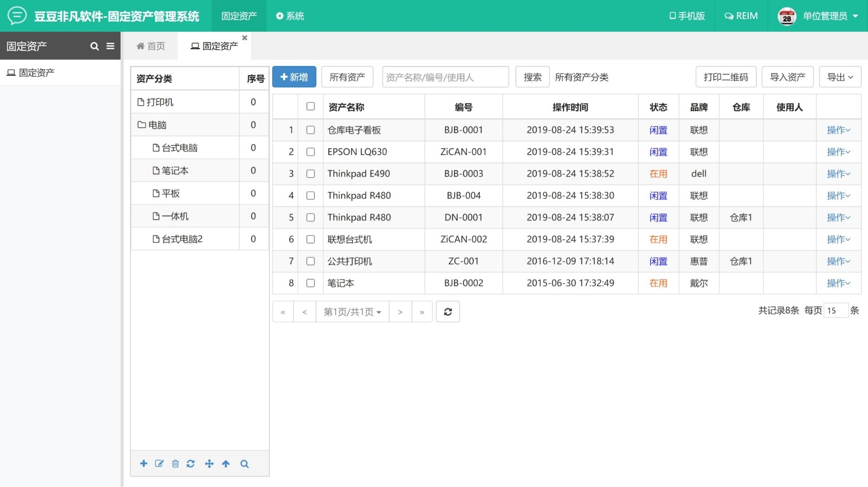Open the 导出 export dropdown

coord(840,77)
